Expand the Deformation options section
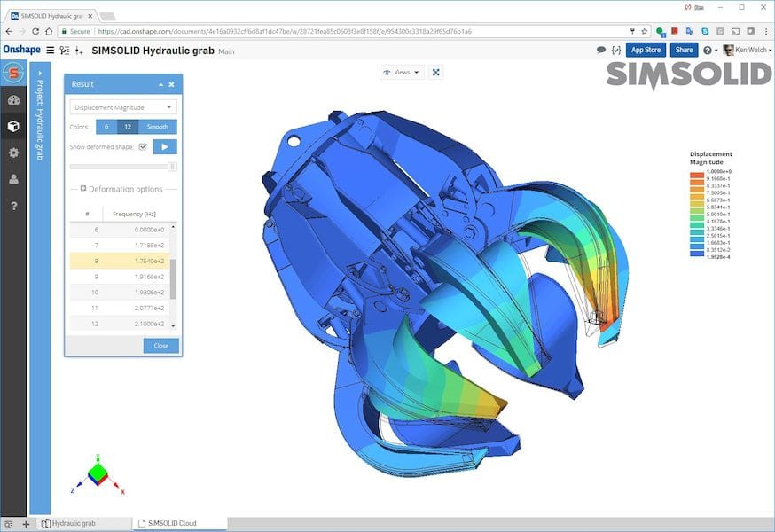This screenshot has width=775, height=532. pos(83,188)
